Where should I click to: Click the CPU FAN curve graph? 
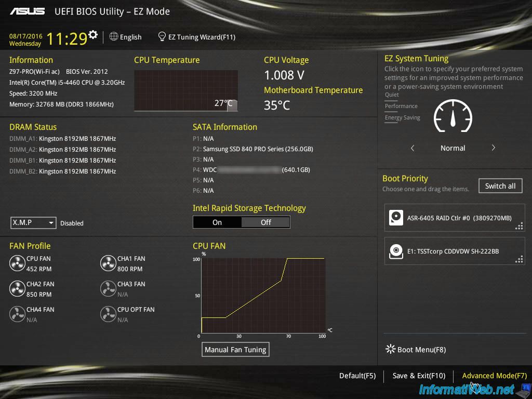262,296
